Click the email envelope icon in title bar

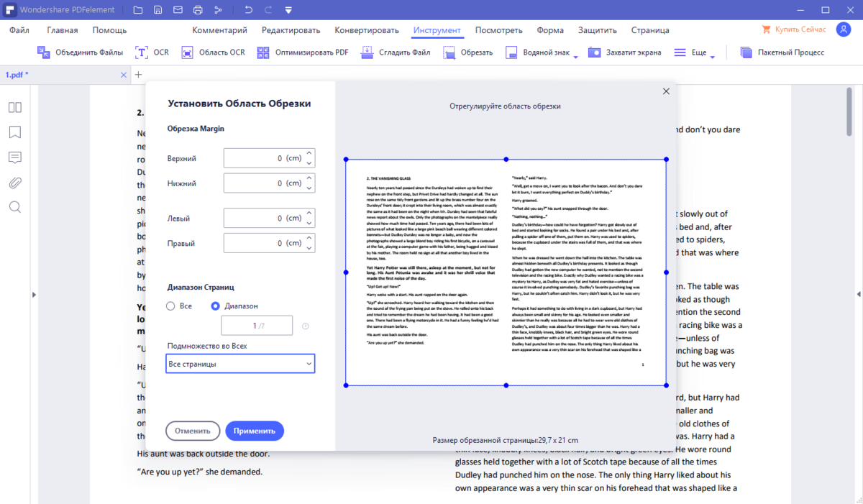pos(178,10)
